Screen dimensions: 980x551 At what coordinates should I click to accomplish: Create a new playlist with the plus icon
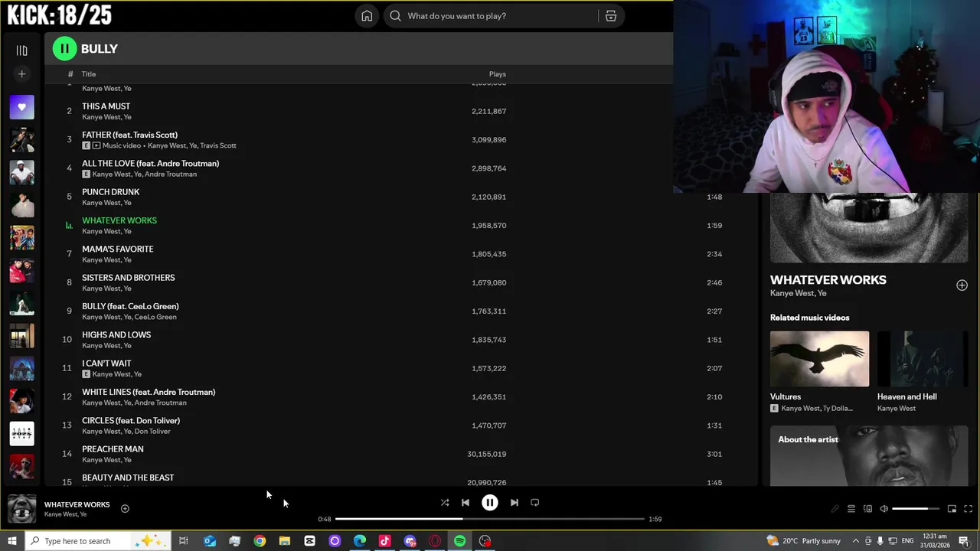coord(21,74)
